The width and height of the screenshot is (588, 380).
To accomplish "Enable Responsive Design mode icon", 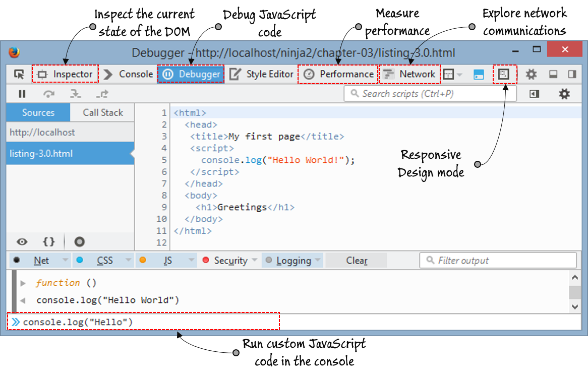I will tap(504, 74).
